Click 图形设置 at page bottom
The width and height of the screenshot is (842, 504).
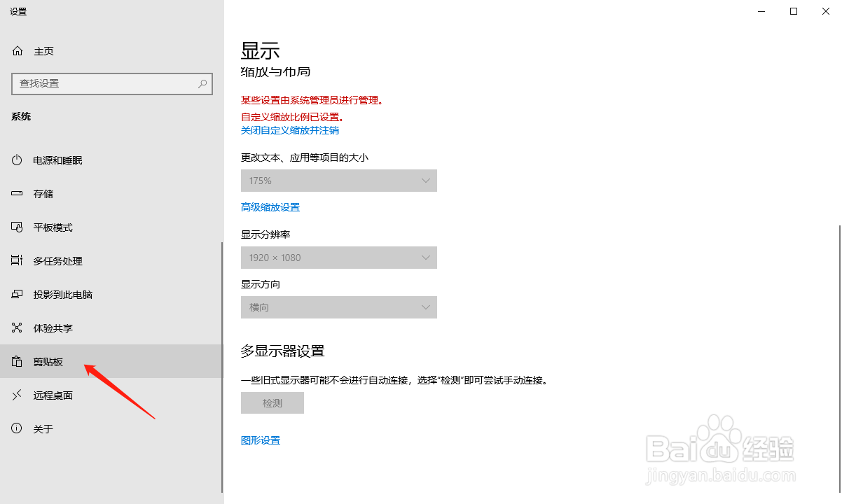(260, 440)
